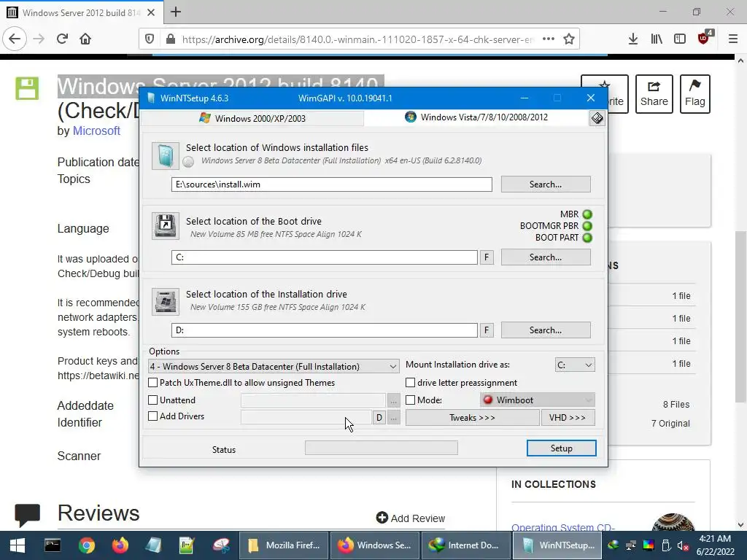The height and width of the screenshot is (560, 747).
Task: Click the Status progress bar
Action: click(381, 448)
